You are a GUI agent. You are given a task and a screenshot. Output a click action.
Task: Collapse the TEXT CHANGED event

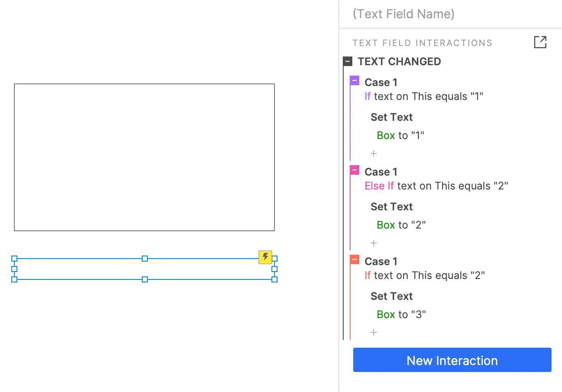(348, 61)
